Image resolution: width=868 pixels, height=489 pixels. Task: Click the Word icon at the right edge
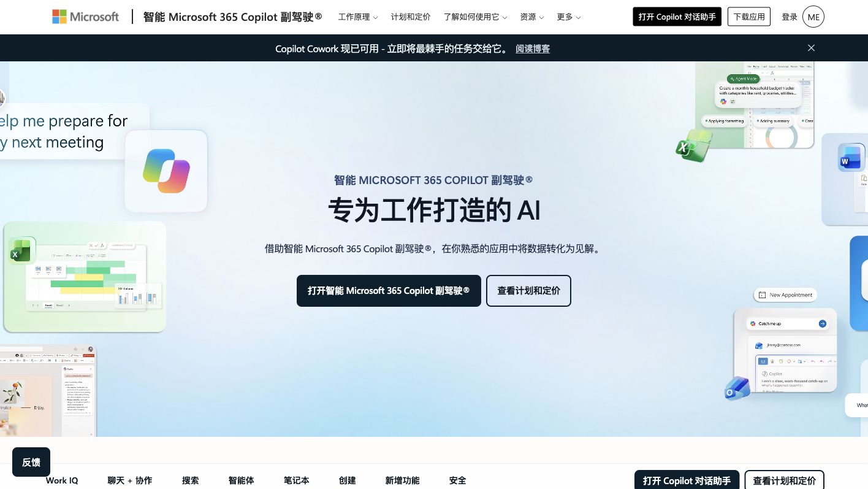(x=851, y=158)
